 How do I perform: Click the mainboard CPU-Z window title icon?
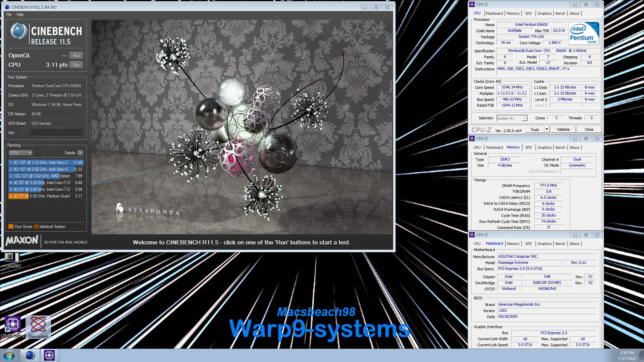pyautogui.click(x=472, y=235)
